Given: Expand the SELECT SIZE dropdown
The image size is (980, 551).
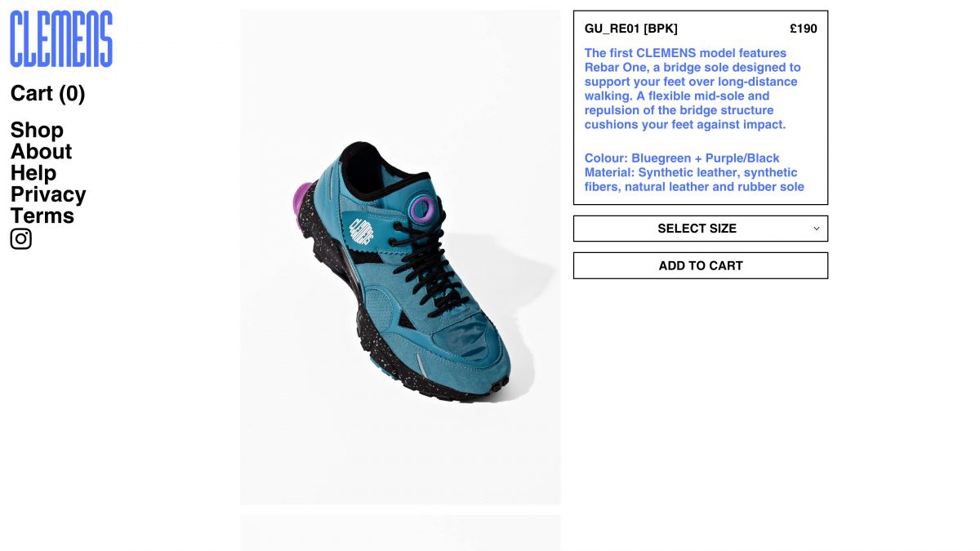Looking at the screenshot, I should (x=701, y=229).
